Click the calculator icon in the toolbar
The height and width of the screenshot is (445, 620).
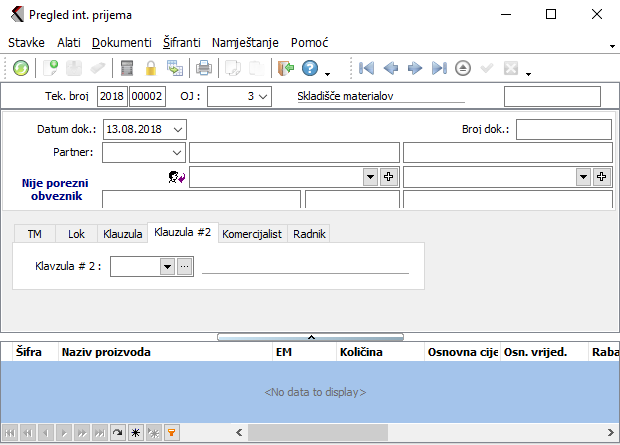pyautogui.click(x=127, y=68)
